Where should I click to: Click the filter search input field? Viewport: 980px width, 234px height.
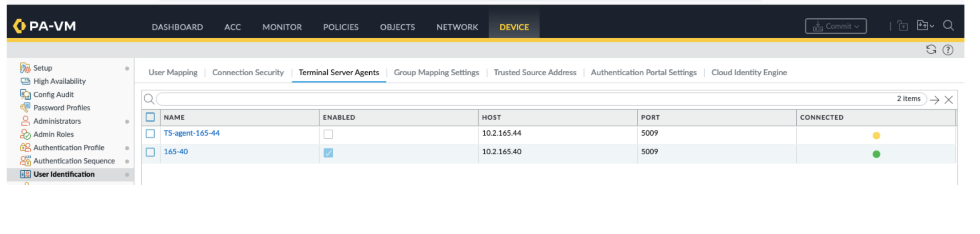(x=524, y=99)
